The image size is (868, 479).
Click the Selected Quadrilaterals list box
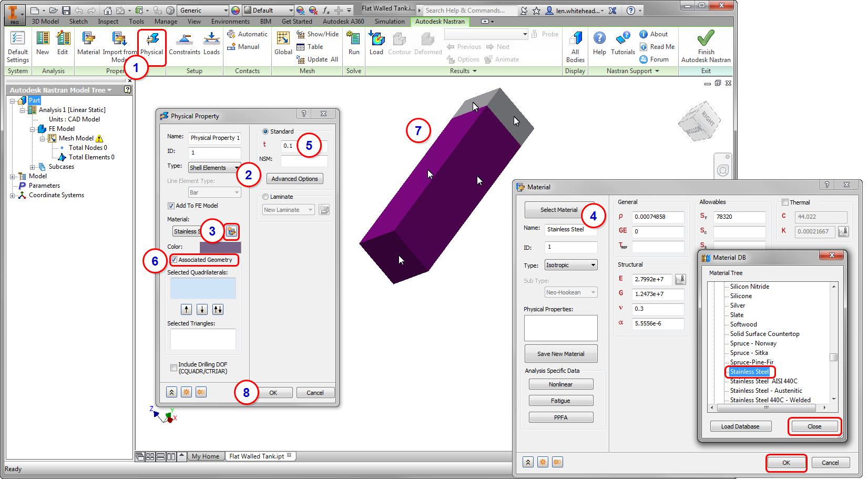pyautogui.click(x=203, y=288)
